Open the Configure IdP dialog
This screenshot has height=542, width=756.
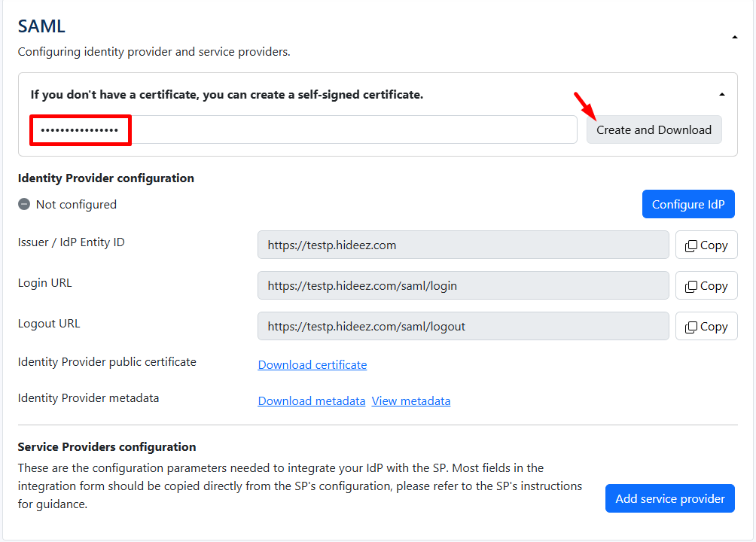point(687,204)
